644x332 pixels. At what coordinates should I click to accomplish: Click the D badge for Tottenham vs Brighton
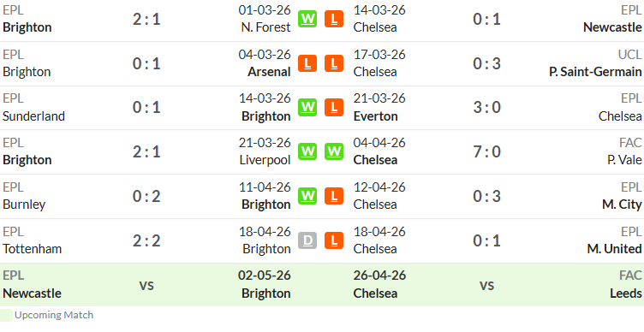click(x=307, y=240)
